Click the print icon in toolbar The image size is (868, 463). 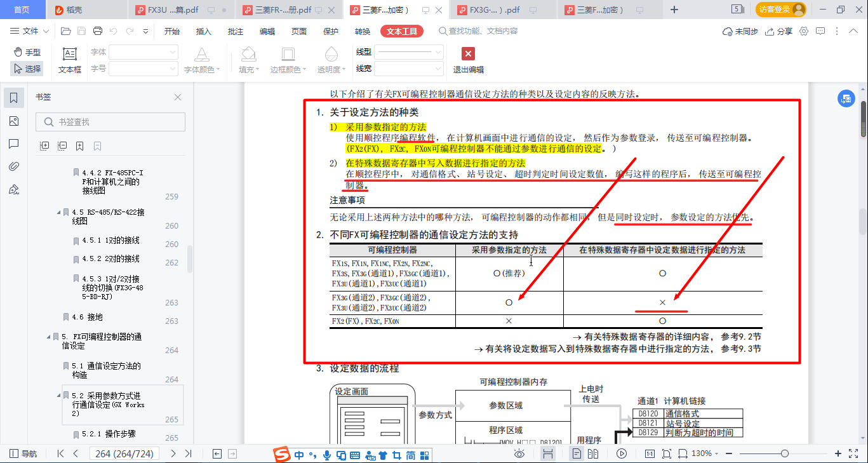coord(98,31)
